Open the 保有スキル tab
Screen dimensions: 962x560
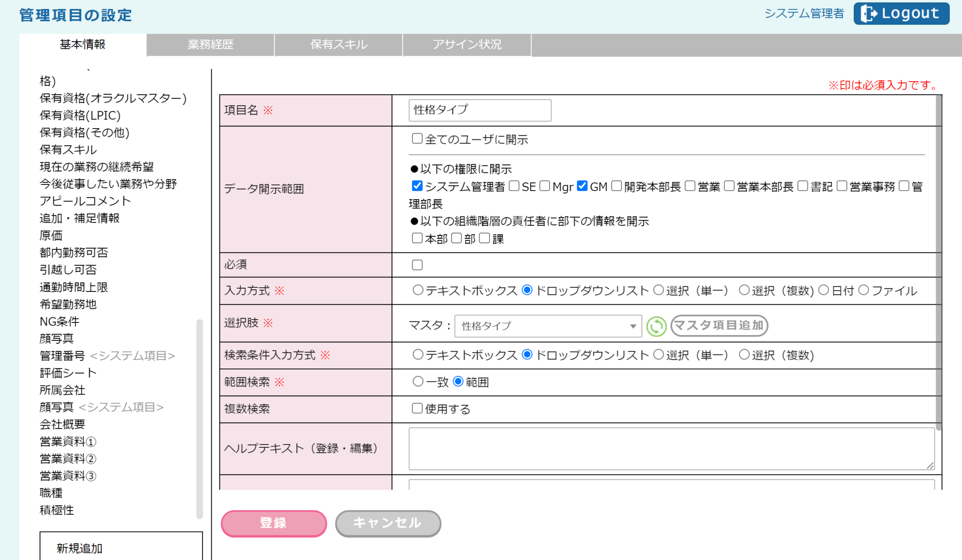[339, 45]
